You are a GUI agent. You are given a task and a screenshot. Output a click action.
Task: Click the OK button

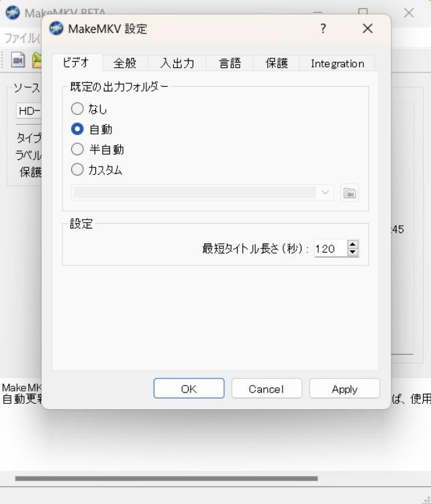click(189, 388)
